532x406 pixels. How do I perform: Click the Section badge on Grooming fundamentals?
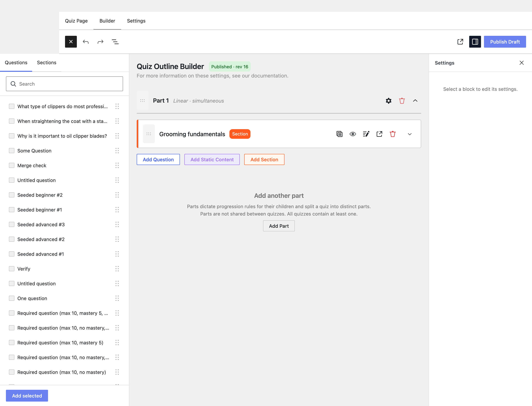coord(240,134)
